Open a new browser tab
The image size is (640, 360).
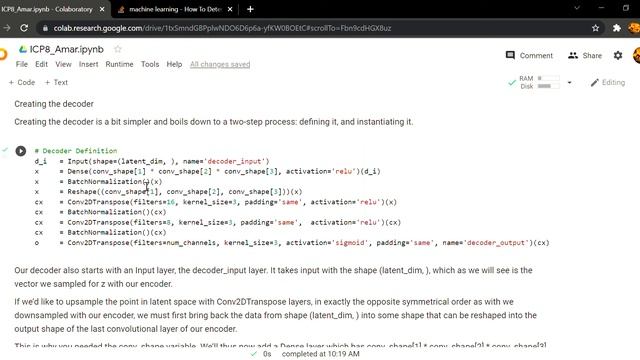[250, 9]
